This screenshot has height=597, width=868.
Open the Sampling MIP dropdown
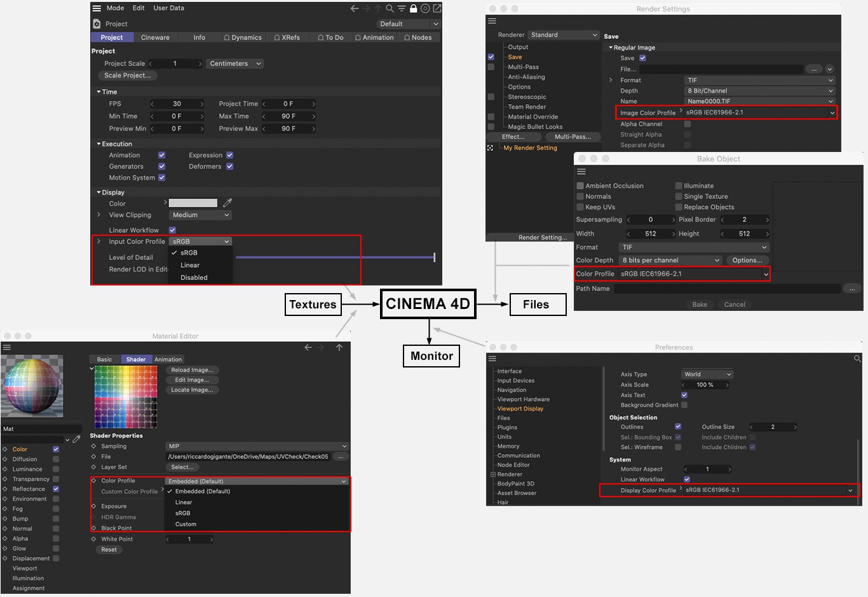point(257,446)
